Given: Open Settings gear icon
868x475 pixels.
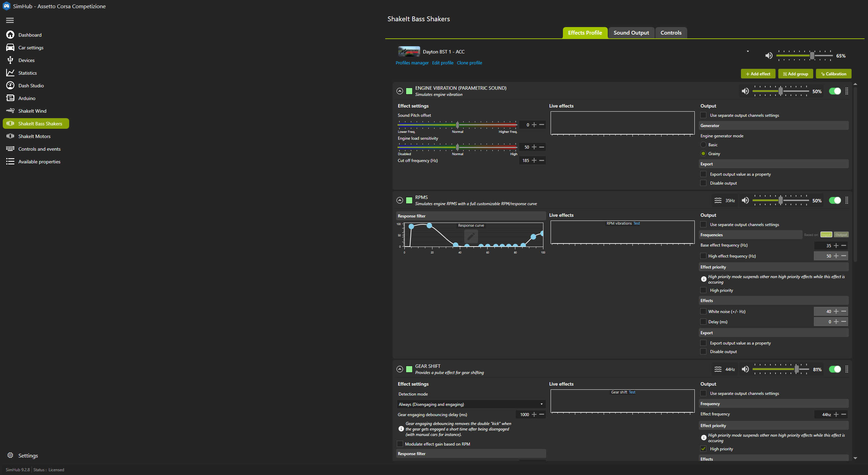Looking at the screenshot, I should (x=10, y=455).
